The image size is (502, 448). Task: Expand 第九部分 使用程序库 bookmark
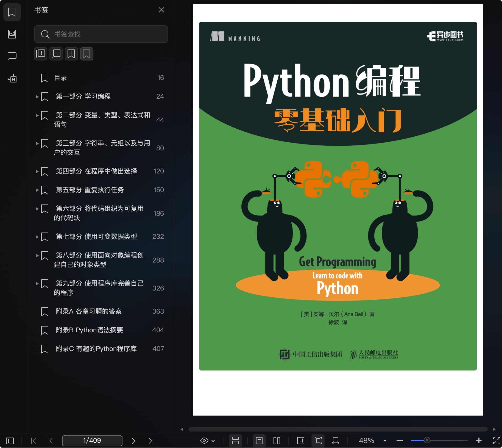pyautogui.click(x=37, y=284)
